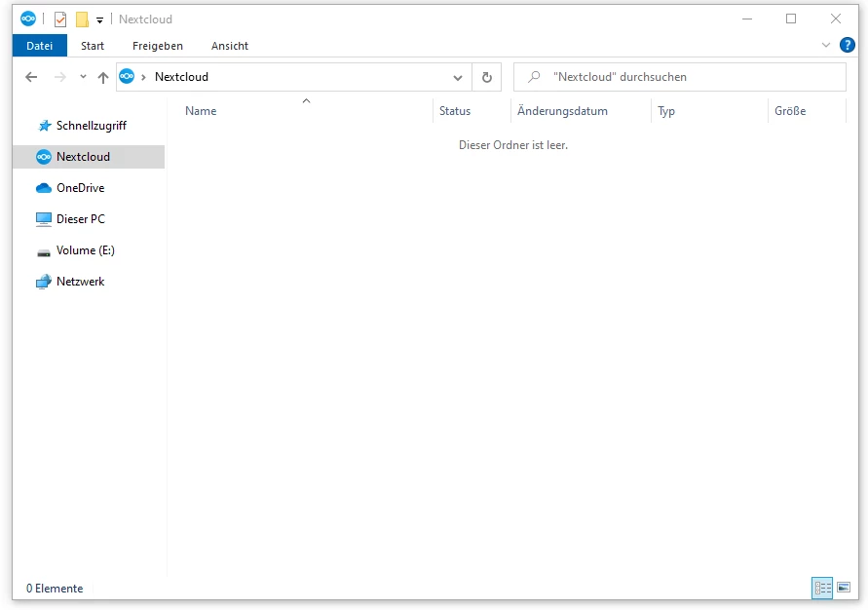Click the Nextcloud breadcrumb in the address bar
Screen dimensions: 868x610
coord(181,77)
